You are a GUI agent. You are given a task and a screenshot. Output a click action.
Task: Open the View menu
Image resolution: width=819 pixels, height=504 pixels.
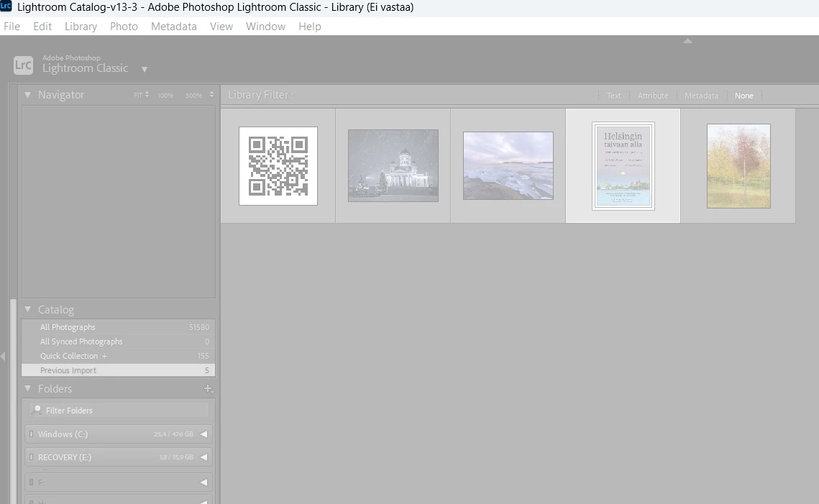[221, 26]
